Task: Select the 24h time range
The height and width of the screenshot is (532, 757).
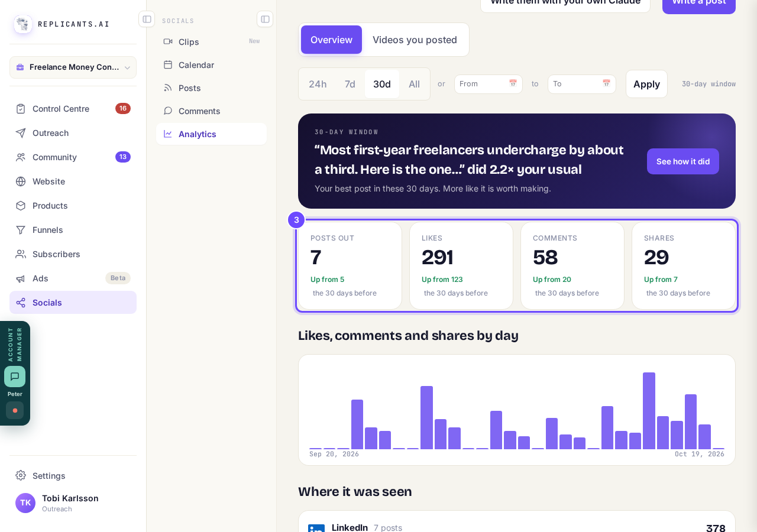Action: tap(318, 84)
